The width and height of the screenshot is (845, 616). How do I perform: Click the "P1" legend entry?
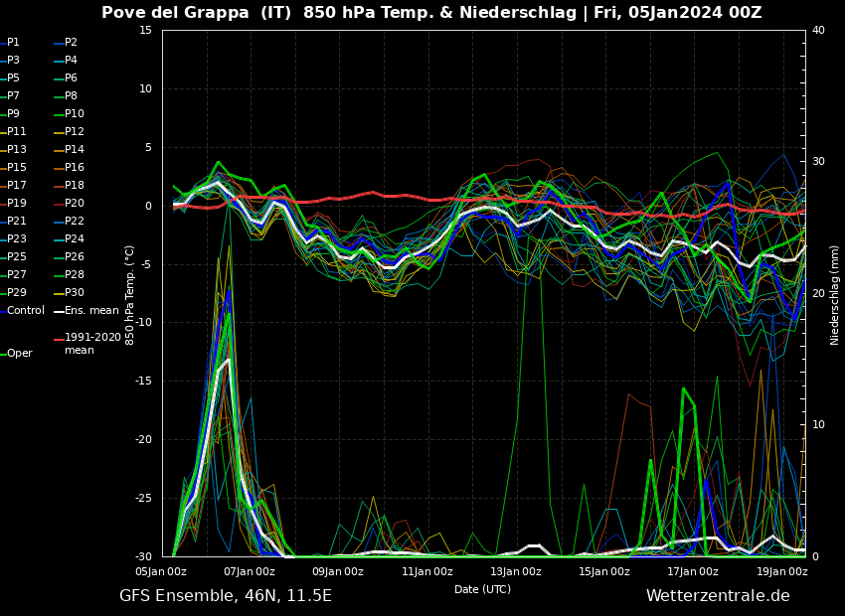[10, 42]
